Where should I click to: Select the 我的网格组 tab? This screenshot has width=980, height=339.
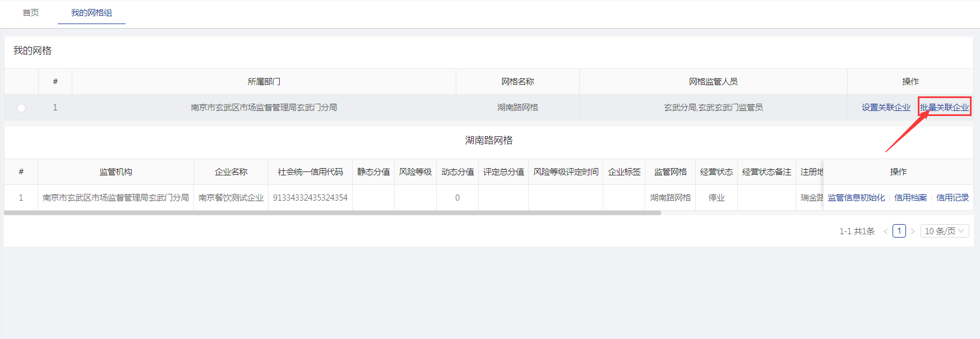click(91, 13)
